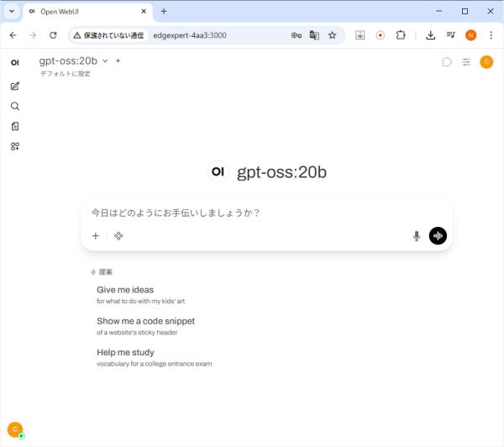This screenshot has height=447, width=504.
Task: Open the user profile avatar menu at top right
Action: pos(486,61)
